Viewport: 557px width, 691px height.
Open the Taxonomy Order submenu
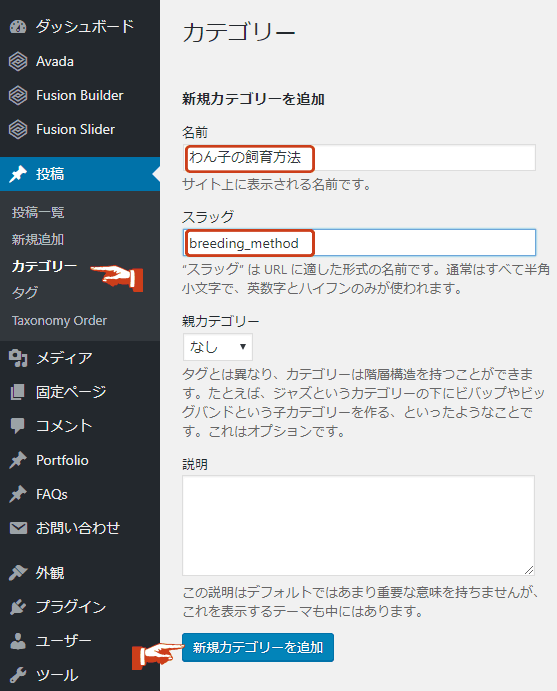coord(59,320)
